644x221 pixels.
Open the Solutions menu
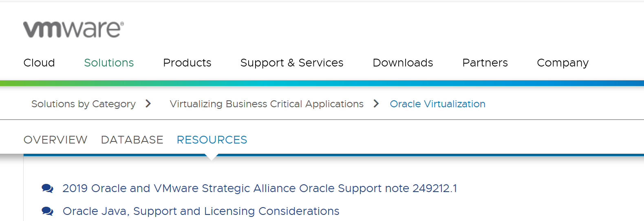click(109, 63)
